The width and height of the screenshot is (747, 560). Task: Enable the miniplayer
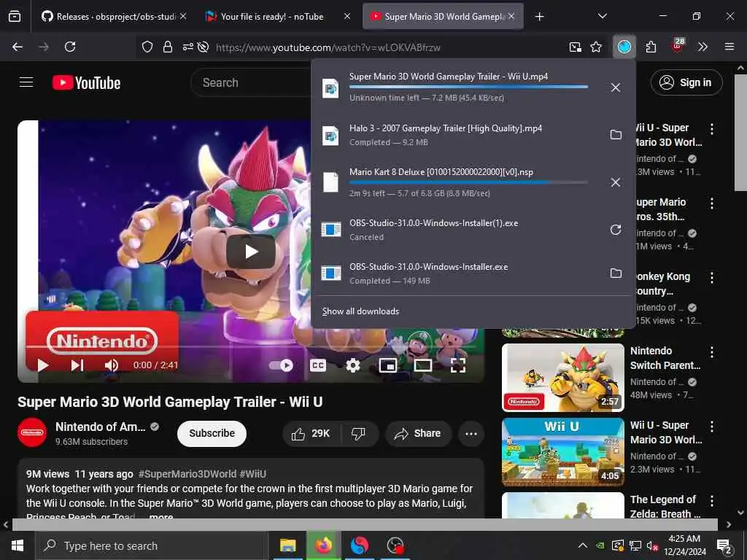(x=388, y=365)
